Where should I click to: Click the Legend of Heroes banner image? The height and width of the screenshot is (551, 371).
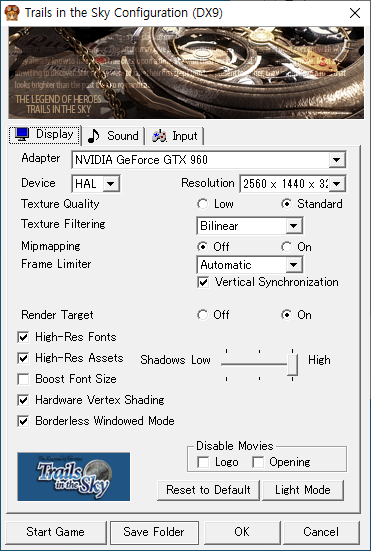pyautogui.click(x=186, y=73)
